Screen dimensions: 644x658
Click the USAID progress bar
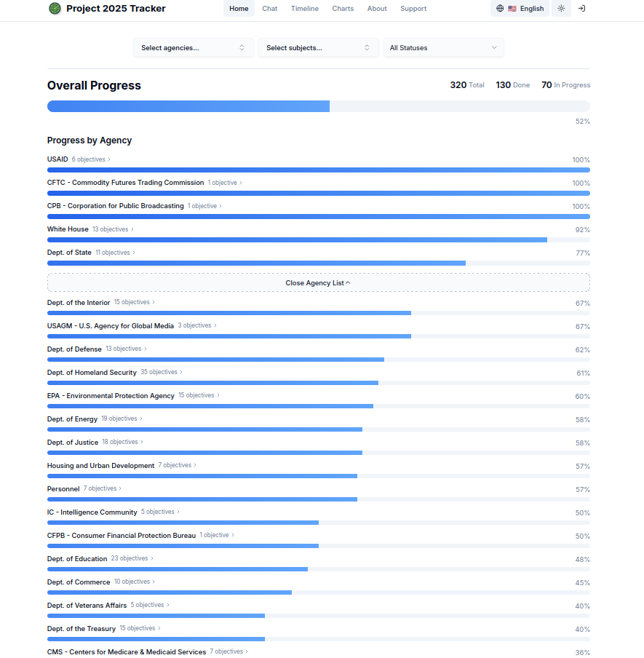[319, 170]
